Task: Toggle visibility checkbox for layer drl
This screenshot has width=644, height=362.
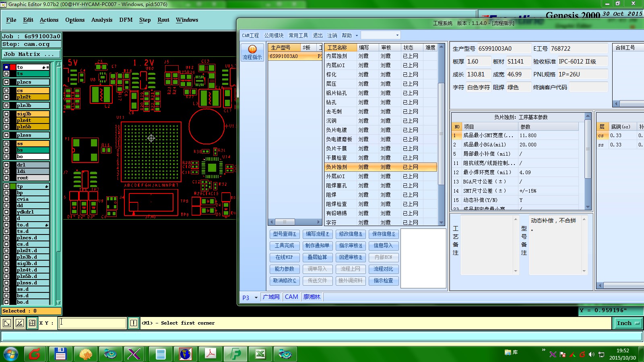Action: click(6, 165)
